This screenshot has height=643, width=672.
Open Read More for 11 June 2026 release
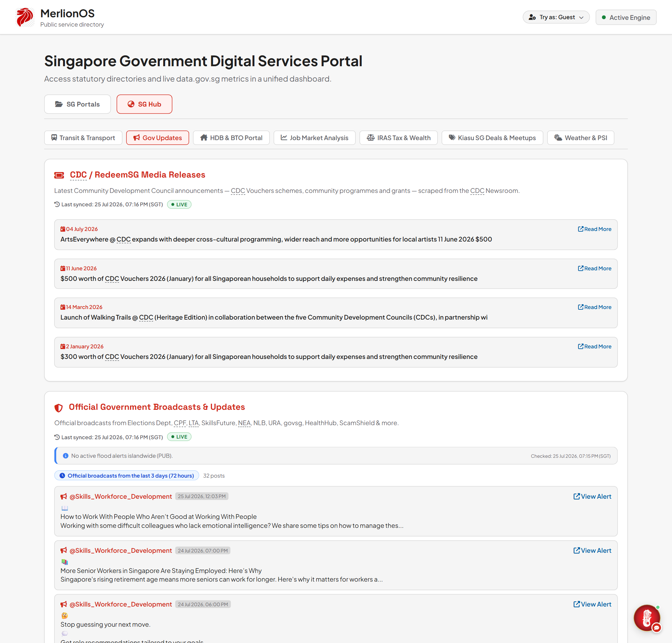595,268
